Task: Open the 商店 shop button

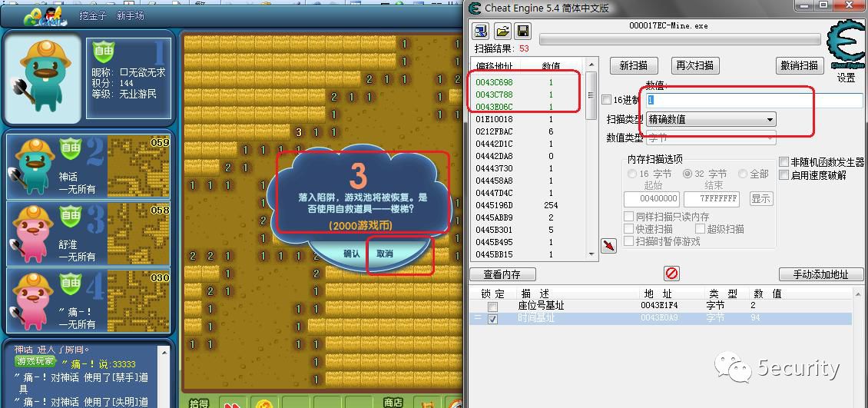Action: 393,402
